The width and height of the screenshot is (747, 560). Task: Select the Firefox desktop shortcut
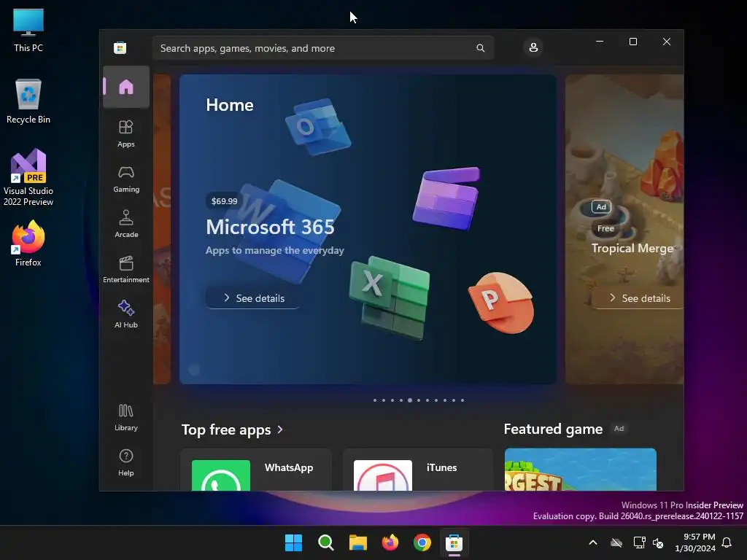28,244
